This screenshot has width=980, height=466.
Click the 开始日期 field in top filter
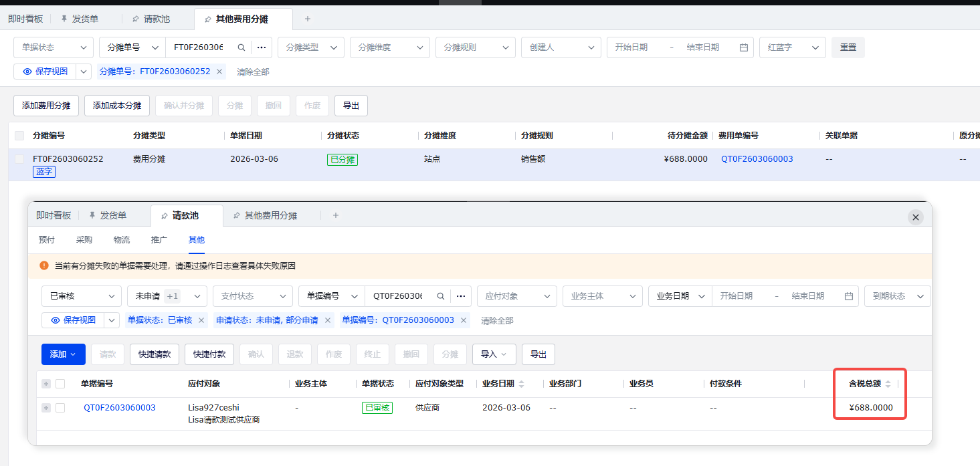(631, 47)
